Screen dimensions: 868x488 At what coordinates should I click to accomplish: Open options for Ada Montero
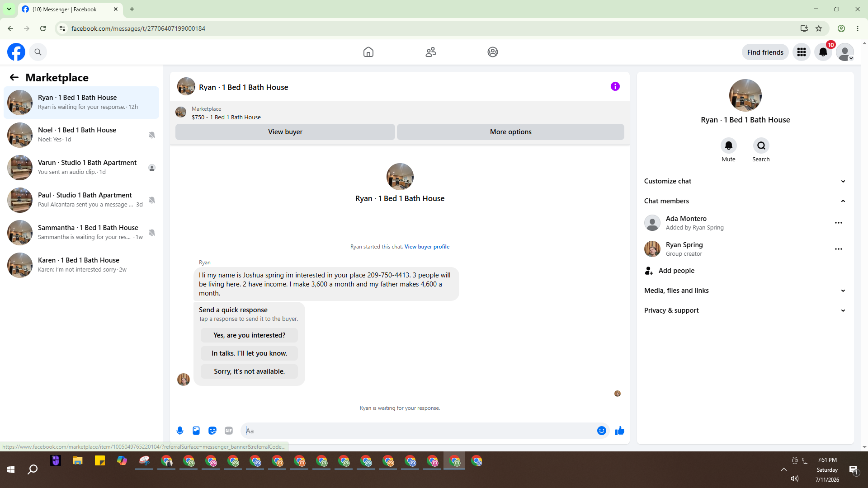[x=839, y=223]
